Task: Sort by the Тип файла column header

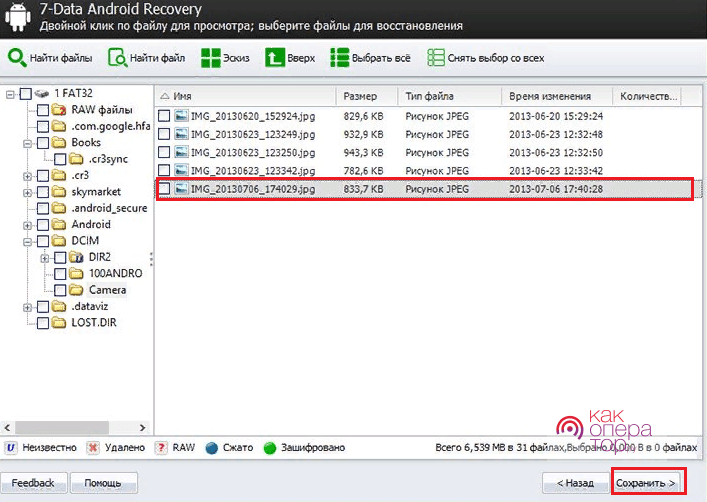Action: (450, 96)
